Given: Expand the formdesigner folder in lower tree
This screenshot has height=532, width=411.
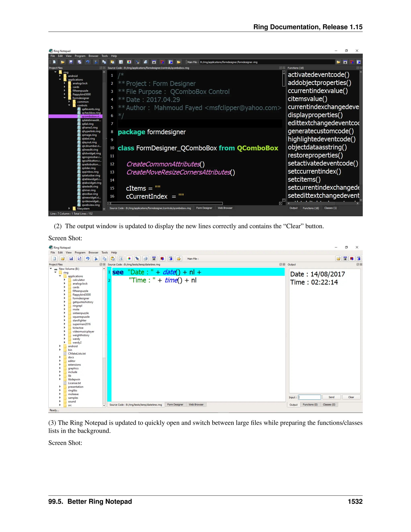Looking at the screenshot, I should [x=65, y=298].
